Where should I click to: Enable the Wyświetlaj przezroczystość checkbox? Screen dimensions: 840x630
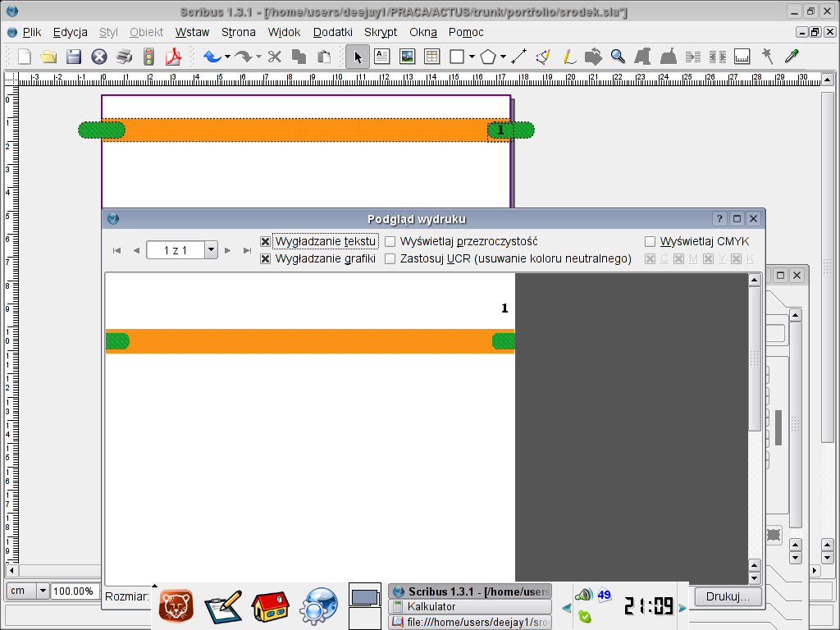pos(390,242)
